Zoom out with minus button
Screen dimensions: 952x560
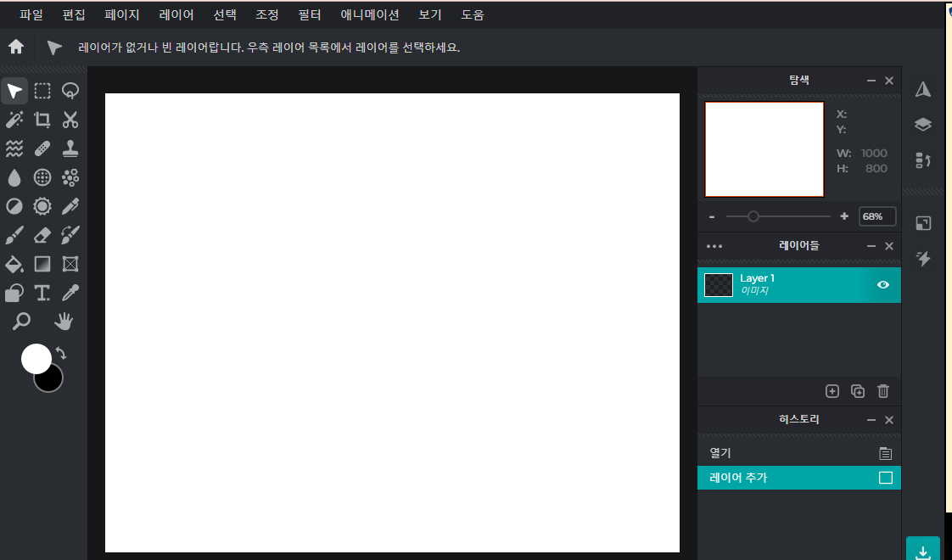712,217
